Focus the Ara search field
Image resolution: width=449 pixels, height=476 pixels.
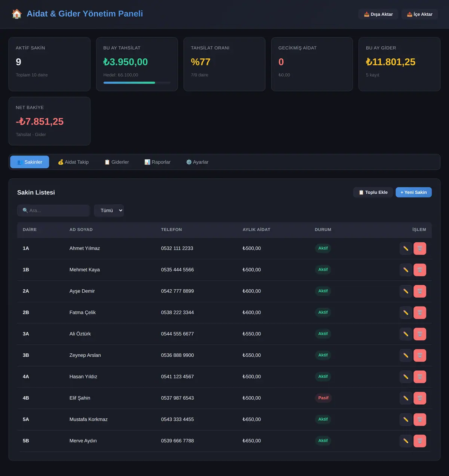[54, 211]
